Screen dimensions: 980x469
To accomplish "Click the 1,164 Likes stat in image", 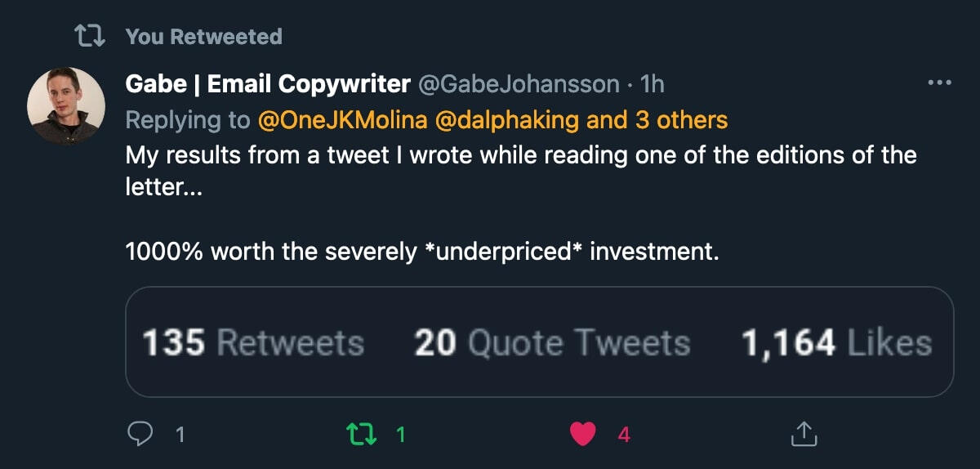I will click(x=836, y=343).
